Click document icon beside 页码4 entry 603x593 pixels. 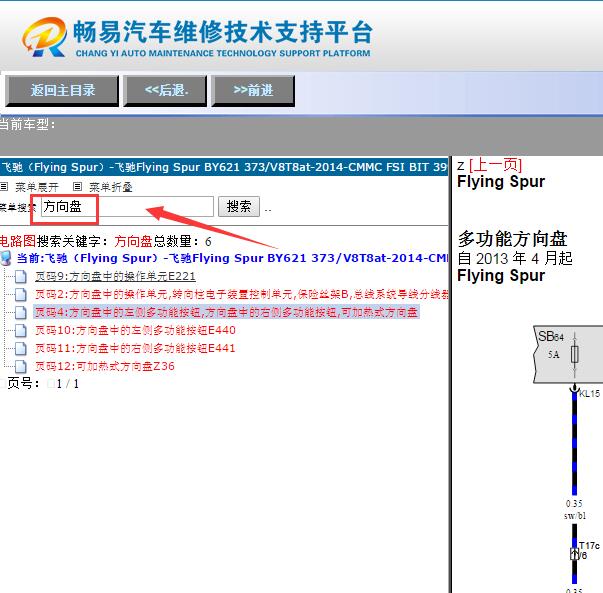20,312
